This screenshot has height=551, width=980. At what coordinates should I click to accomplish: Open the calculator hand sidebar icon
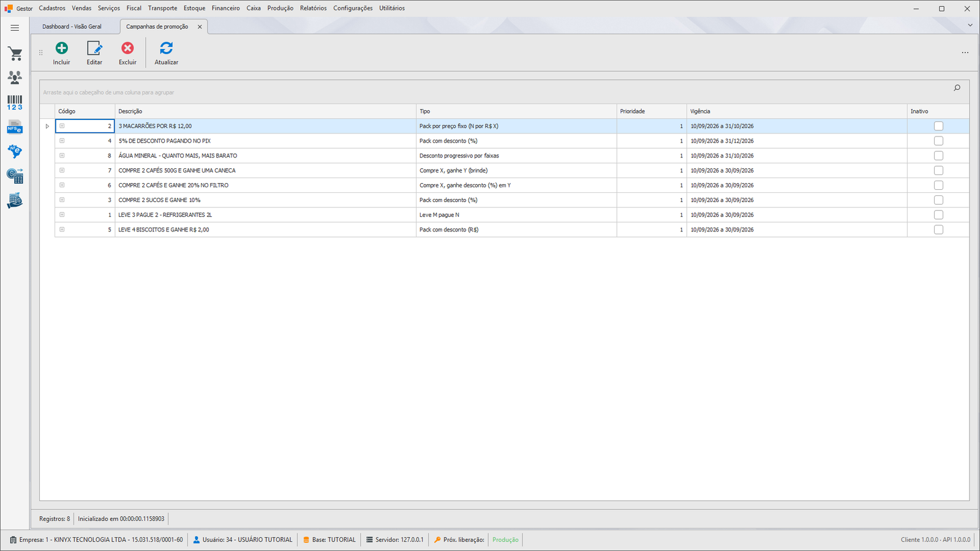pyautogui.click(x=15, y=201)
